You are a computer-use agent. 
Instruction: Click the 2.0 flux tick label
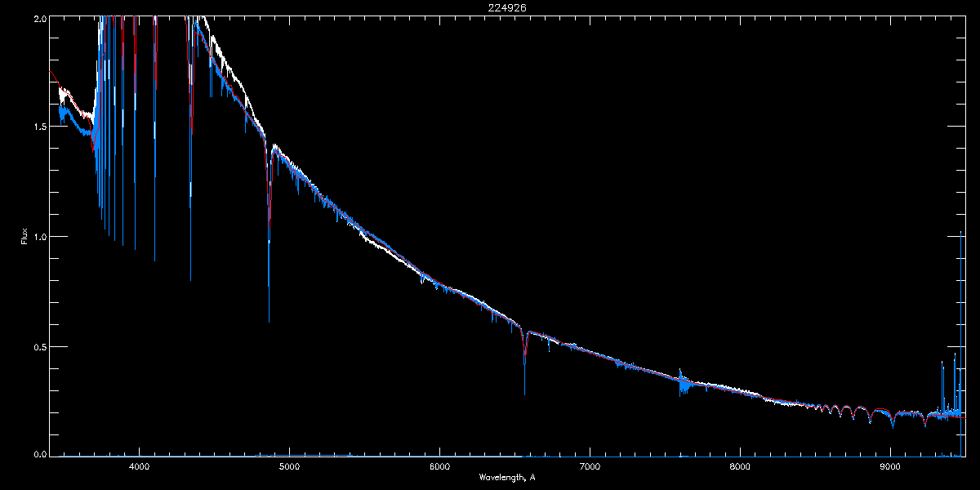(x=40, y=18)
